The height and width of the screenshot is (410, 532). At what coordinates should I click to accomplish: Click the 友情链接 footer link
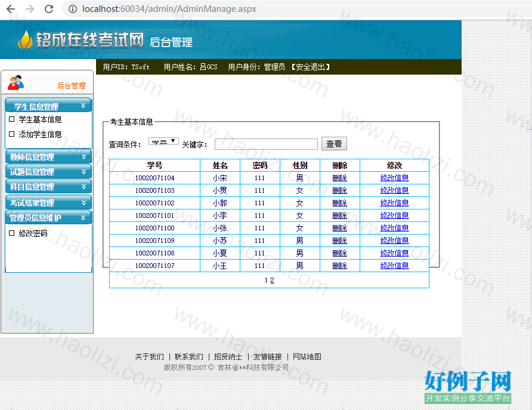tap(267, 357)
